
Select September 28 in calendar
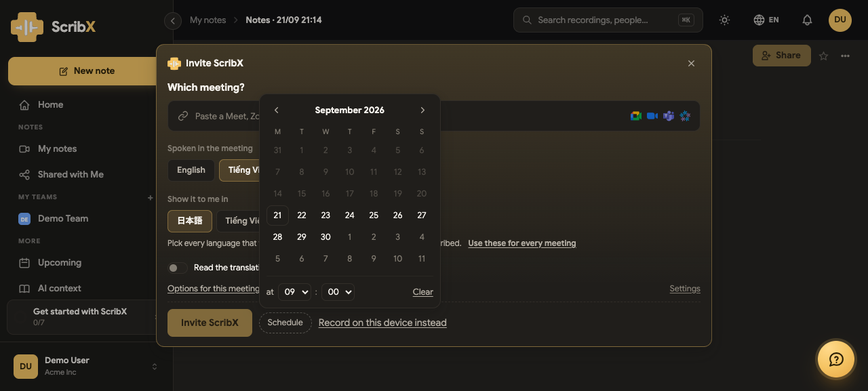pos(277,237)
